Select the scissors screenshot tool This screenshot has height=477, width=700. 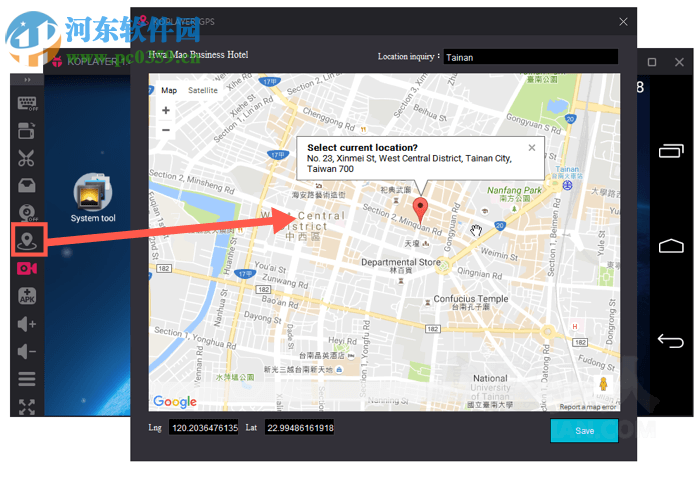click(x=26, y=159)
